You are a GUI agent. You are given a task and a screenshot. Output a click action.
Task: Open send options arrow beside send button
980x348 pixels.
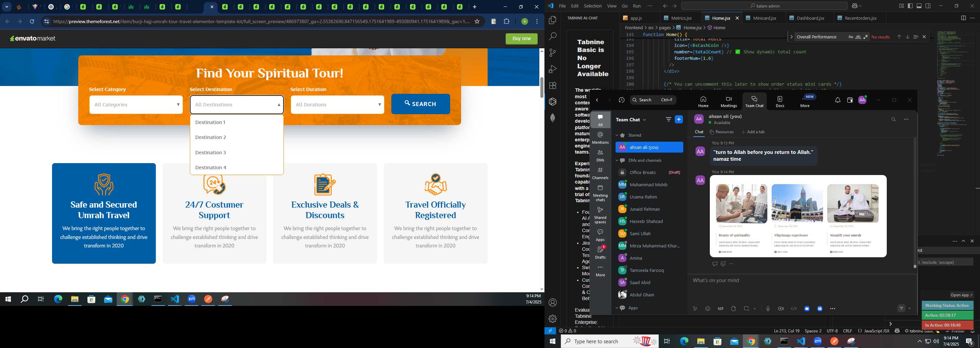click(910, 309)
